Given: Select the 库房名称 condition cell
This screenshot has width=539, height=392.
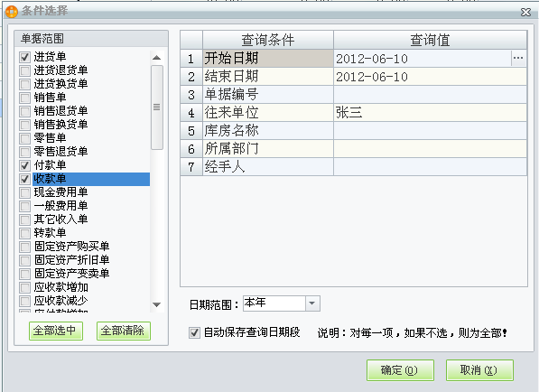Looking at the screenshot, I should tap(268, 131).
